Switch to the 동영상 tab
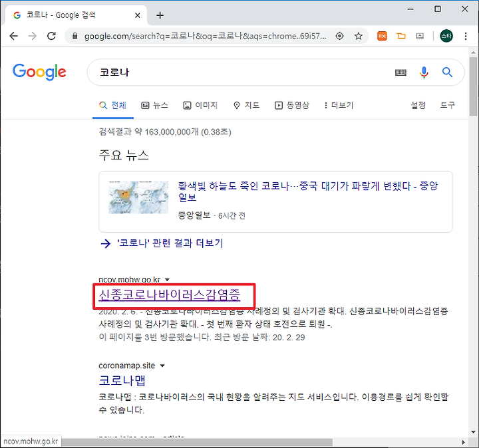This screenshot has width=479, height=448. [x=292, y=106]
